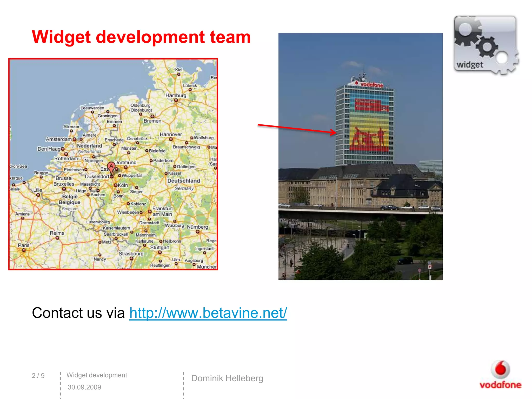
Task: Click the slide number 2 / 9
Action: [38, 376]
